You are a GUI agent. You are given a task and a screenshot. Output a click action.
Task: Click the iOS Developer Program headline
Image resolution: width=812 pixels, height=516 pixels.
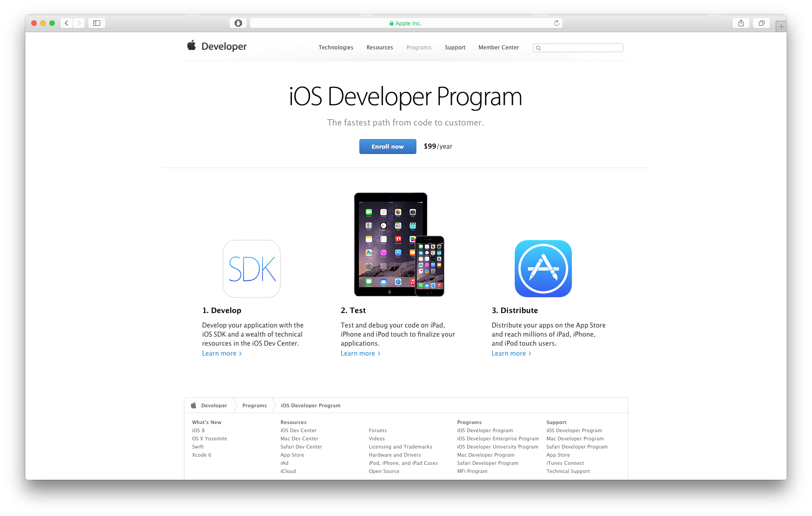pyautogui.click(x=406, y=96)
